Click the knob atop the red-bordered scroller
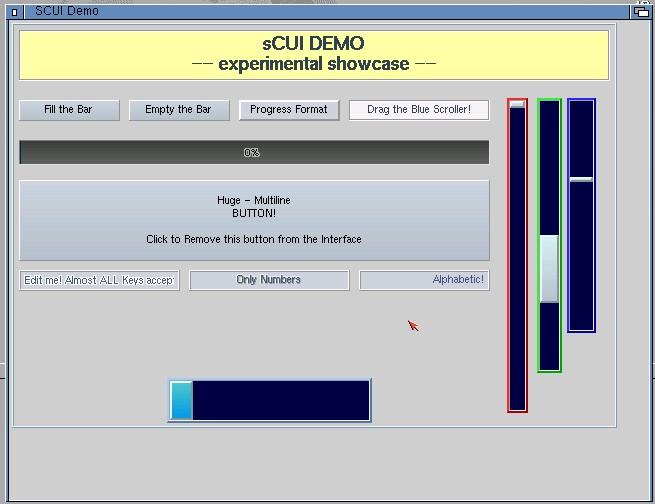 coord(517,104)
